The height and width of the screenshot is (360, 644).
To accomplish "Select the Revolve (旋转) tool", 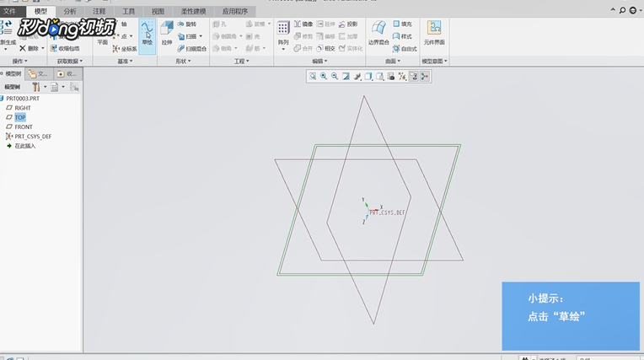I will point(187,24).
